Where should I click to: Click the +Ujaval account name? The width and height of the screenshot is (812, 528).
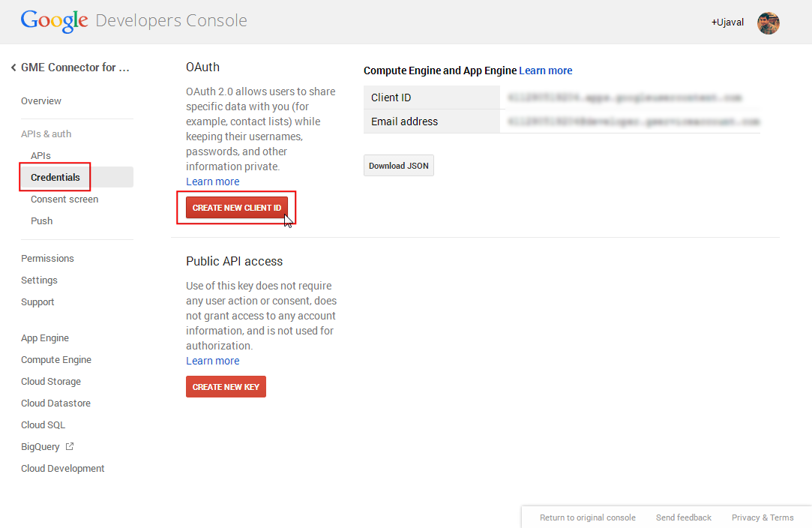pyautogui.click(x=727, y=22)
